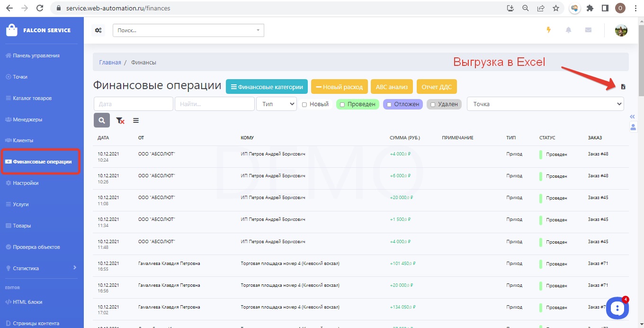
Task: Open the Тип dropdown filter
Action: click(276, 104)
